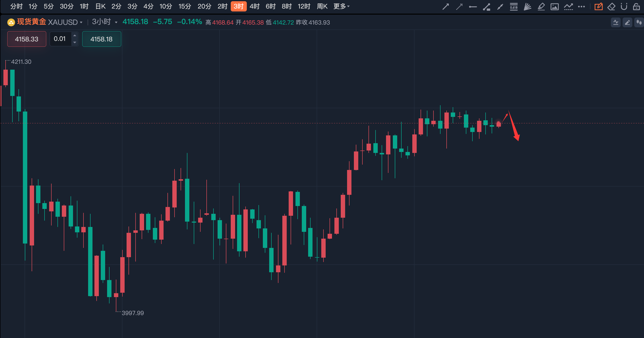This screenshot has height=338, width=644.
Task: Toggle the orange drawing mode icon
Action: pyautogui.click(x=598, y=7)
